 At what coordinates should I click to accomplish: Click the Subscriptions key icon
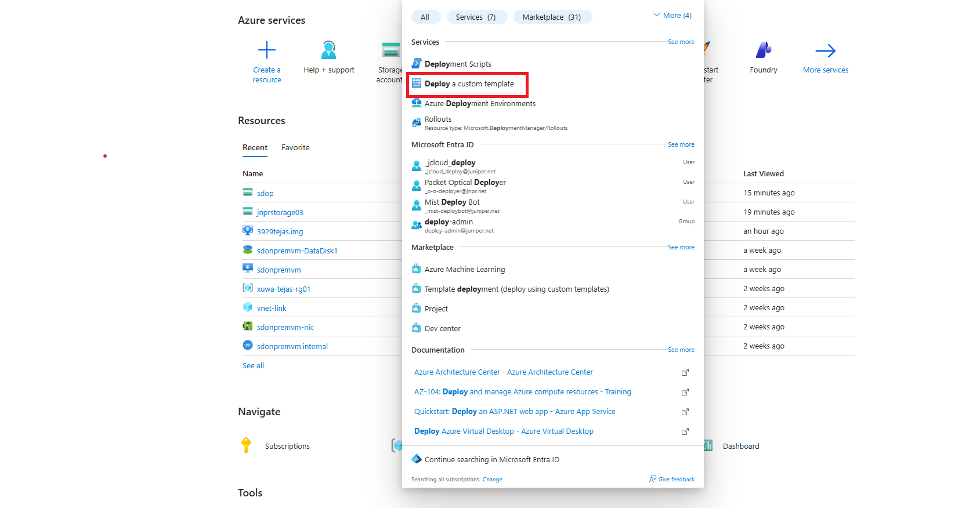246,445
